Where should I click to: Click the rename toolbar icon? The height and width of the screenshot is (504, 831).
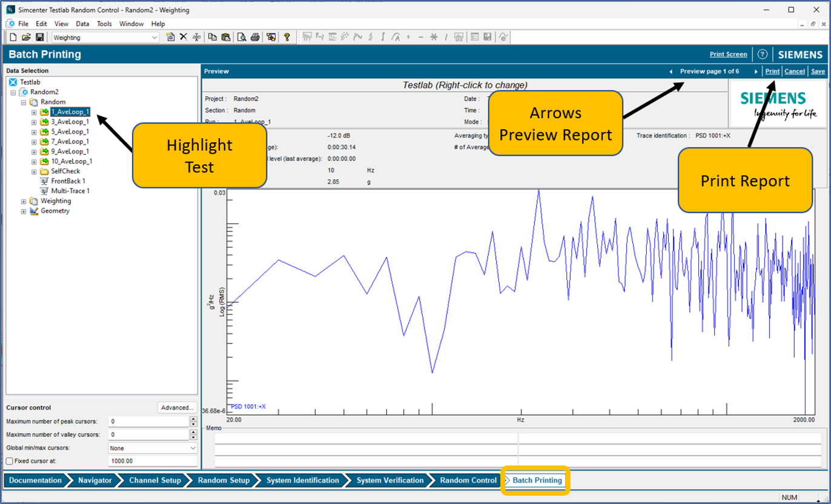coord(196,38)
